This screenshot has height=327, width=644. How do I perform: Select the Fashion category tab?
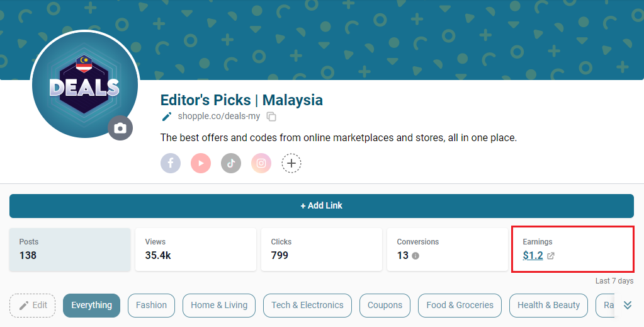pos(151,305)
